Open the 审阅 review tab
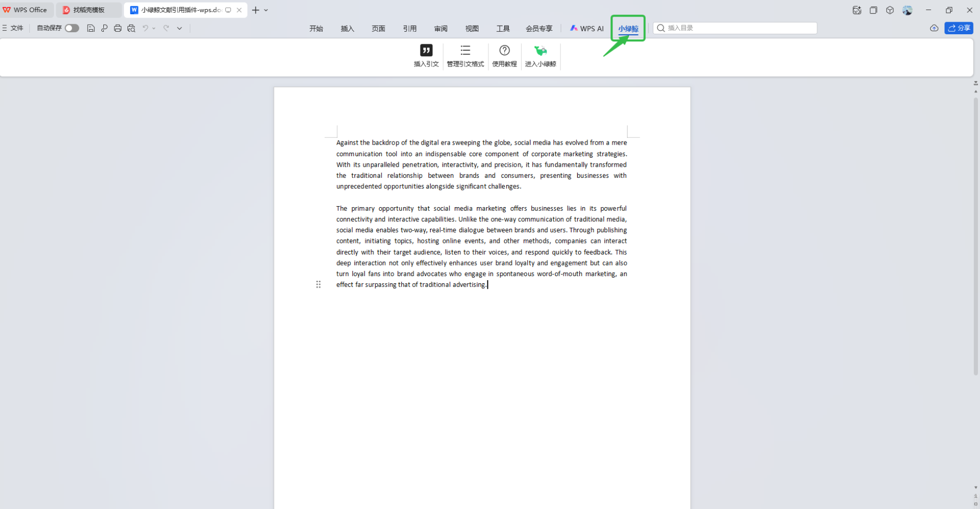The width and height of the screenshot is (980, 509). tap(441, 29)
